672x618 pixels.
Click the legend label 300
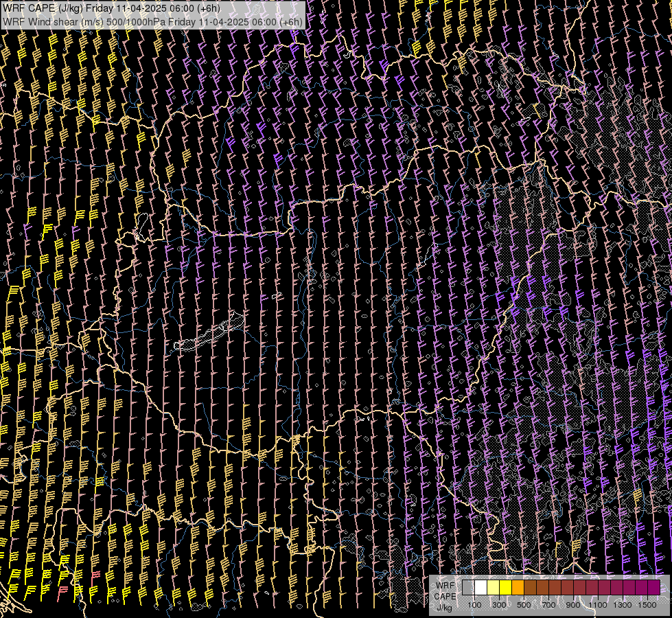[x=499, y=605]
